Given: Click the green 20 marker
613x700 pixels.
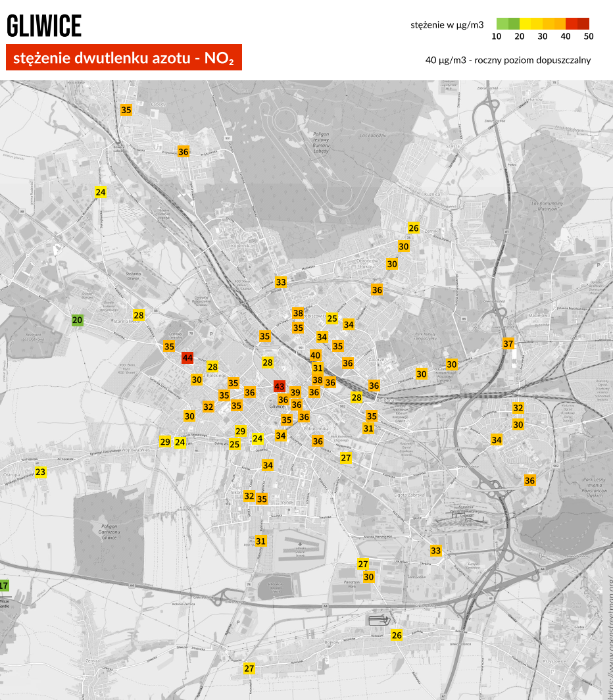Looking at the screenshot, I should click(78, 320).
